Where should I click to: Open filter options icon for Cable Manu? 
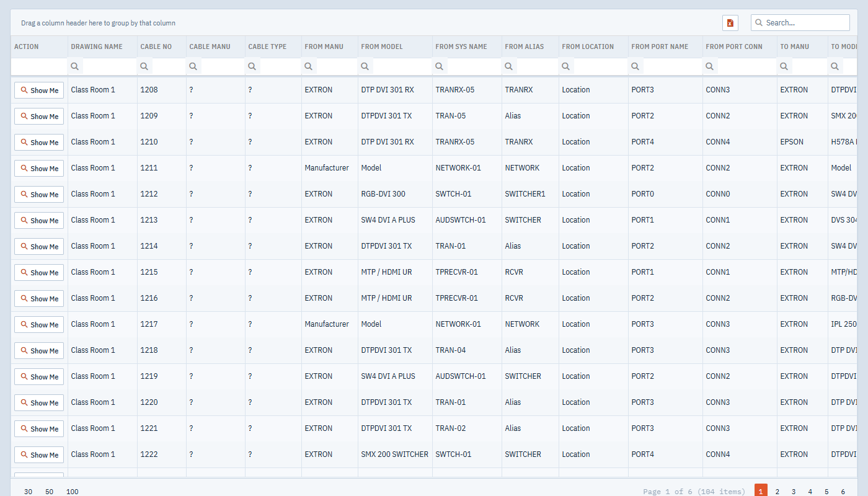coord(193,66)
